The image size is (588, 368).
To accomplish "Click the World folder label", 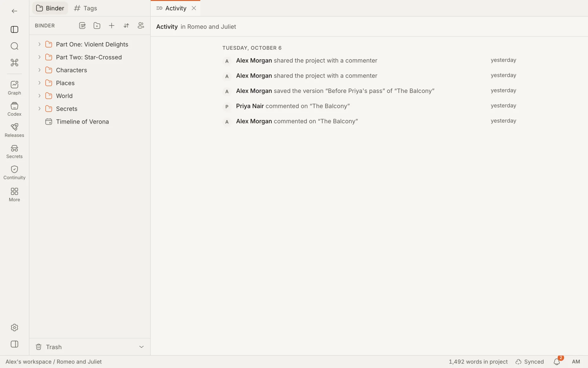I will point(64,96).
